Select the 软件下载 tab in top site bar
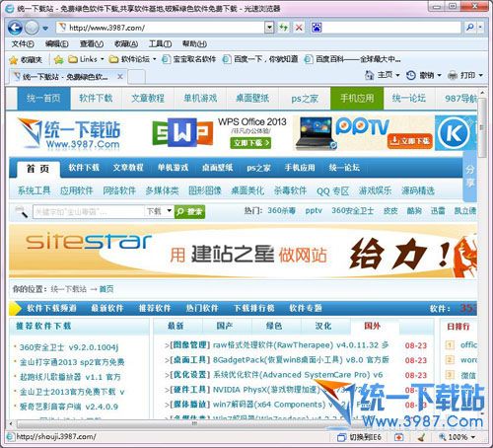This screenshot has width=493, height=448. pyautogui.click(x=96, y=98)
